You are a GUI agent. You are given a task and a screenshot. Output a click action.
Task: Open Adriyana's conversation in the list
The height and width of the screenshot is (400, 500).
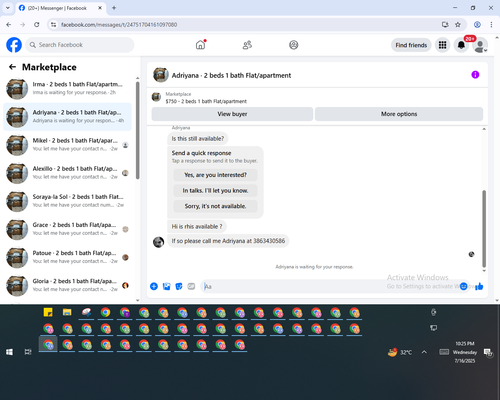pos(67,117)
